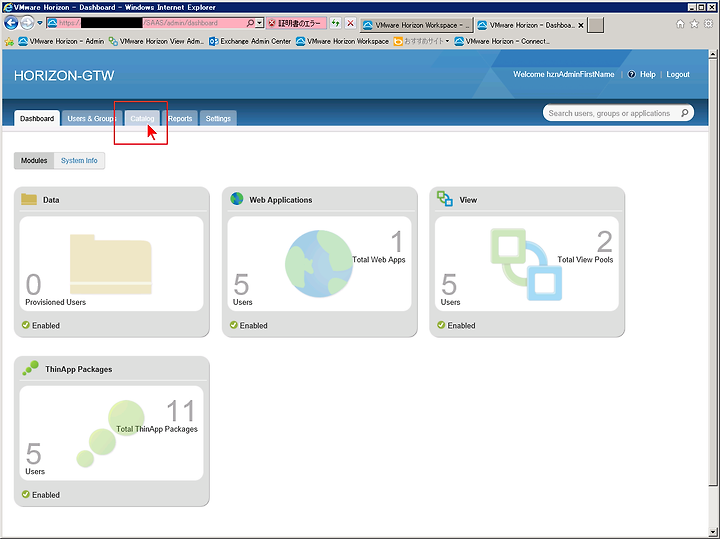720x539 pixels.
Task: Open VMware Horizon - Connect bookmark
Action: pyautogui.click(x=502, y=41)
